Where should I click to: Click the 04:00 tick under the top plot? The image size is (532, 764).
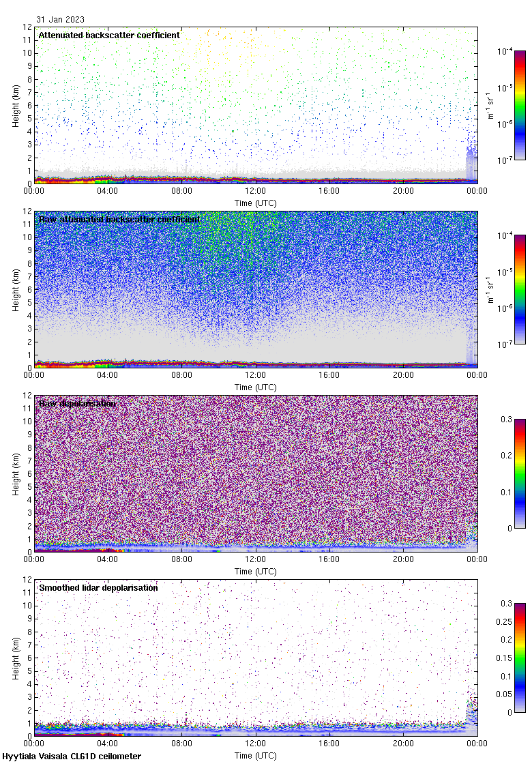tap(108, 191)
